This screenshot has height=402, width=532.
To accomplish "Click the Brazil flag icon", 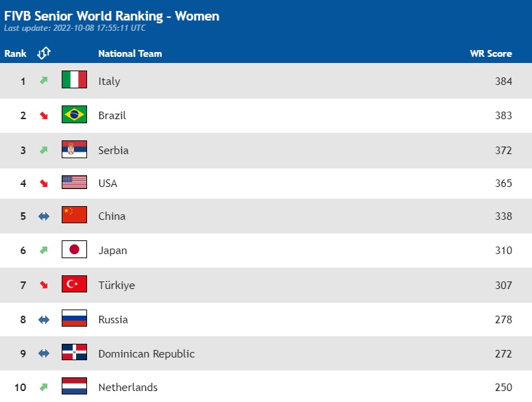I will coord(74,114).
